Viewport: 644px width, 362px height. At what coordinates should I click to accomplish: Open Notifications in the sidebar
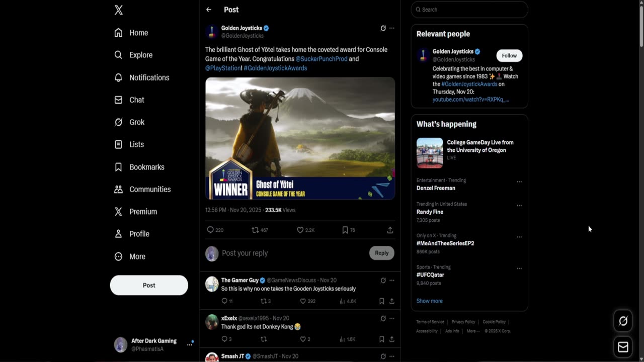tap(142, 77)
